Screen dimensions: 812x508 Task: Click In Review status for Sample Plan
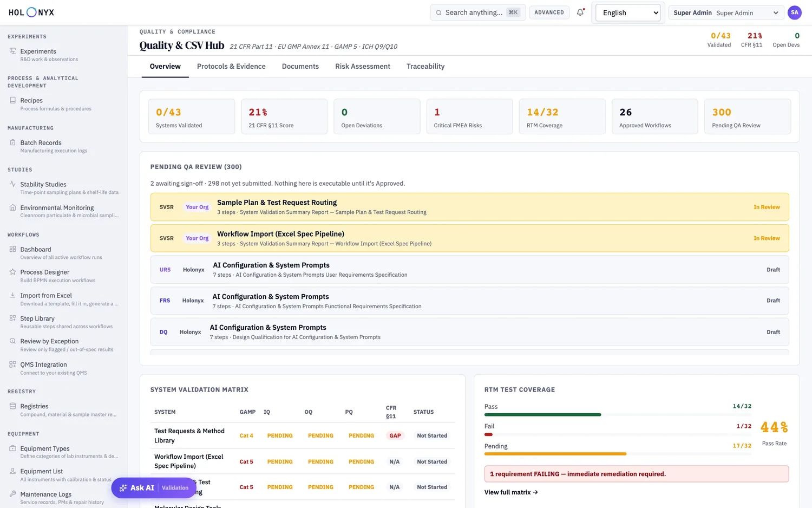[x=767, y=207]
